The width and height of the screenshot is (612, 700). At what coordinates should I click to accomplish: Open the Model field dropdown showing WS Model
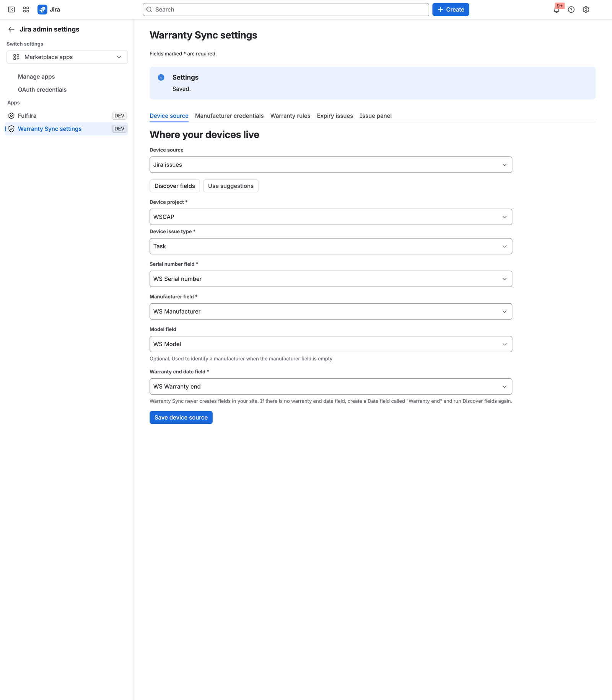[331, 344]
